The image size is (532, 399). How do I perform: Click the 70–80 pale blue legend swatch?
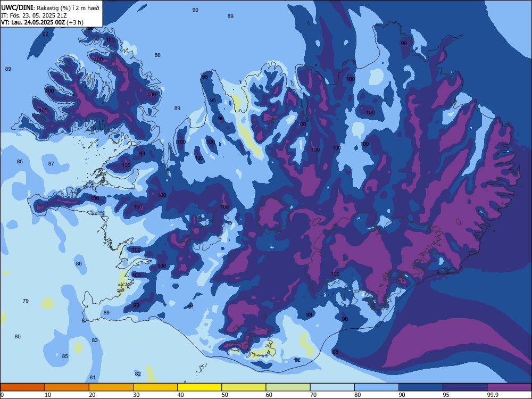tap(332, 387)
